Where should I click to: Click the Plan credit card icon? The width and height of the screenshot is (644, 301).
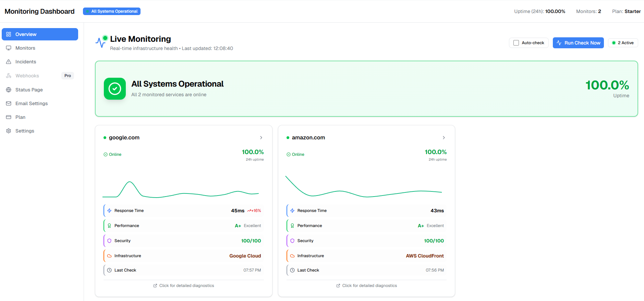[x=9, y=117]
